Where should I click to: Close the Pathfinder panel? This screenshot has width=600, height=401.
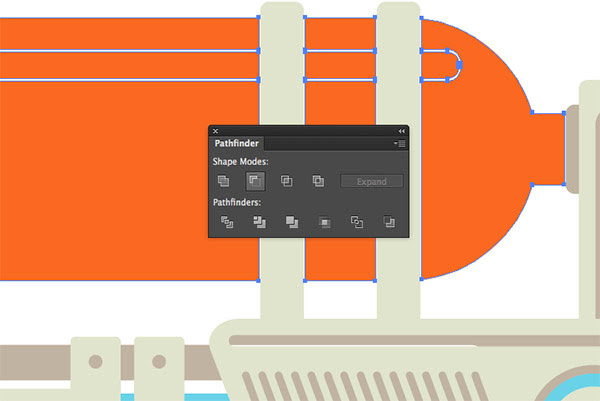tap(215, 131)
